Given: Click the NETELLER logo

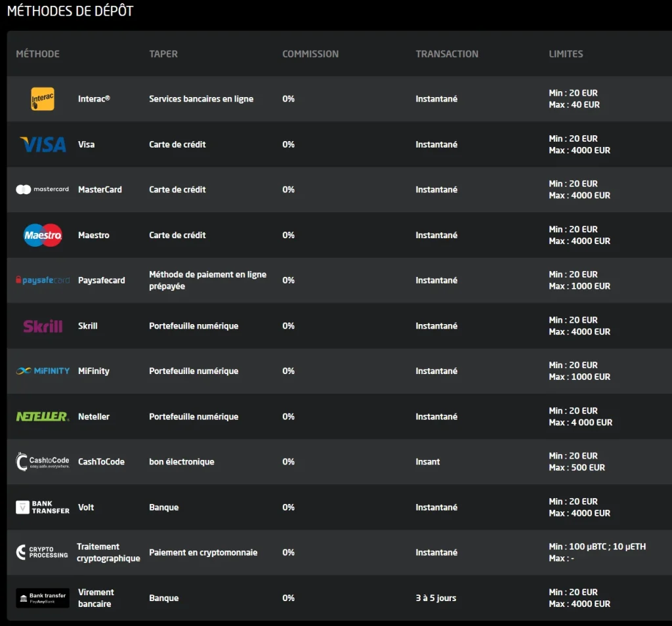Looking at the screenshot, I should [x=43, y=417].
